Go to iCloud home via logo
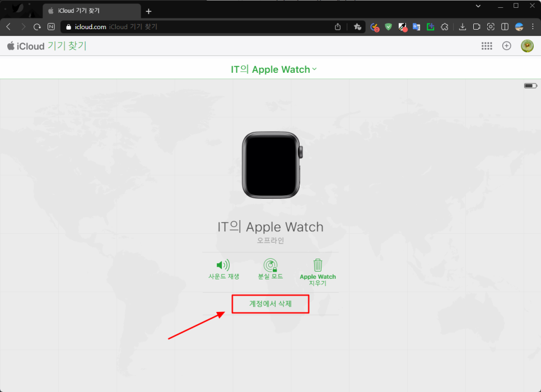The height and width of the screenshot is (392, 541). pyautogui.click(x=26, y=46)
